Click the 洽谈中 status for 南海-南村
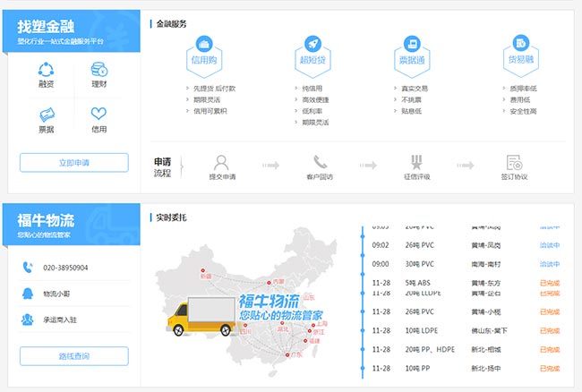Viewport: 582px width, 392px height. (x=549, y=264)
